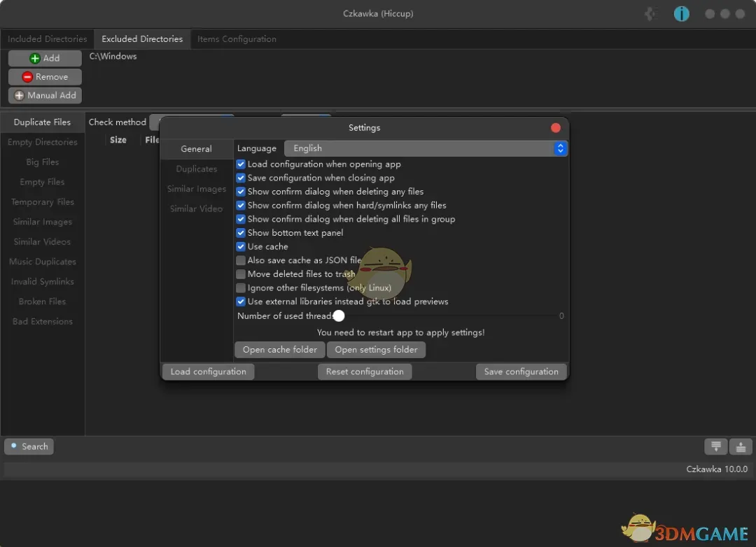The image size is (756, 547).
Task: Enable Also save cache as JSON file
Action: (241, 260)
